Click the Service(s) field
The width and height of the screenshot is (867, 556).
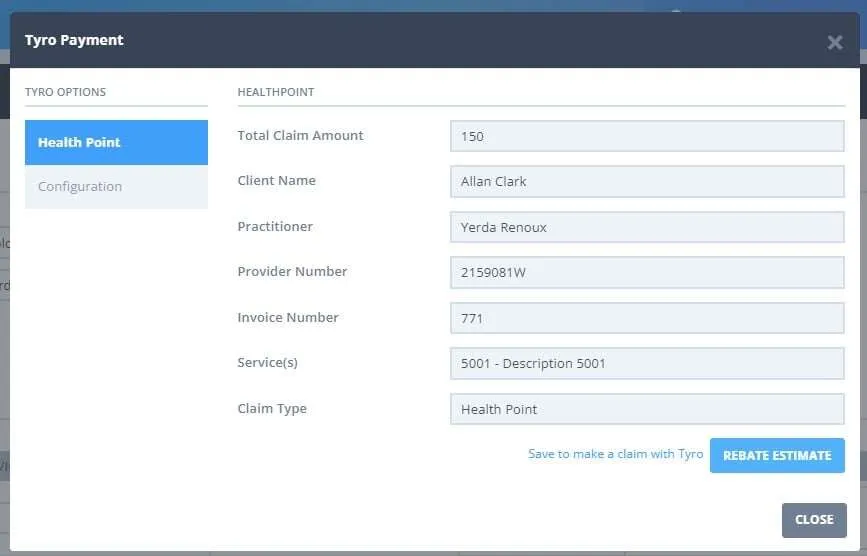(x=647, y=363)
